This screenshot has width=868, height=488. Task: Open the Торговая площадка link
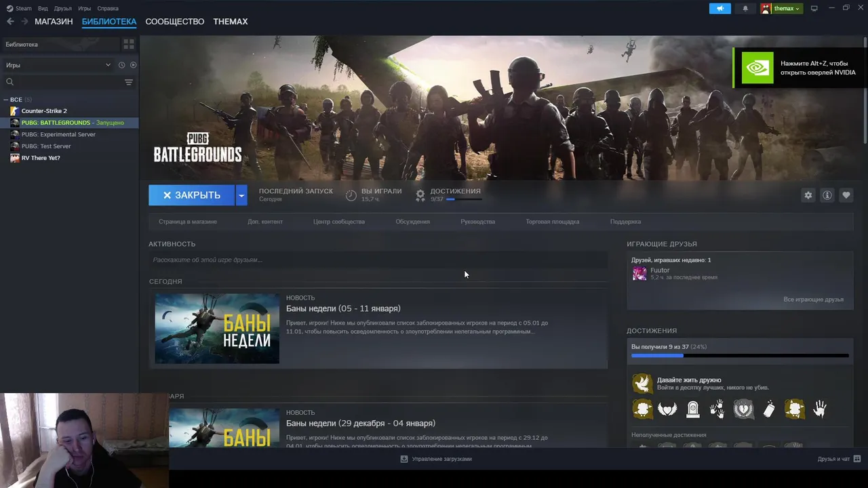tap(553, 222)
